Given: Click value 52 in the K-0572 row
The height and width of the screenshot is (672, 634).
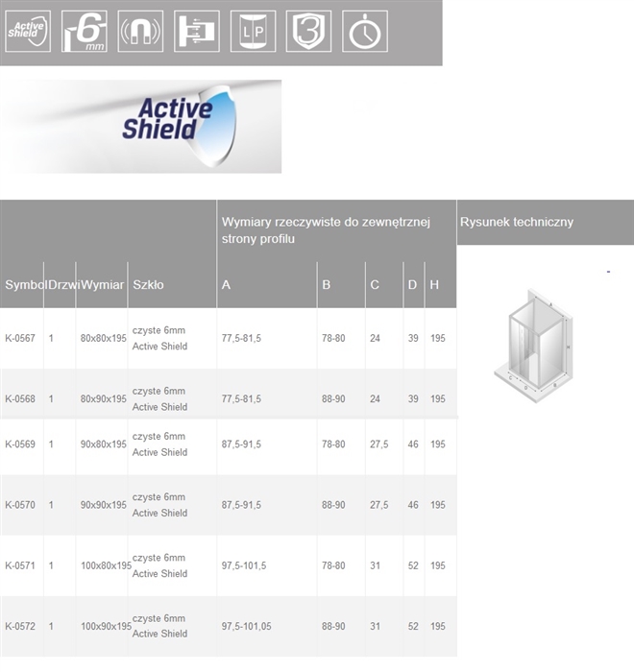Looking at the screenshot, I should (413, 626).
